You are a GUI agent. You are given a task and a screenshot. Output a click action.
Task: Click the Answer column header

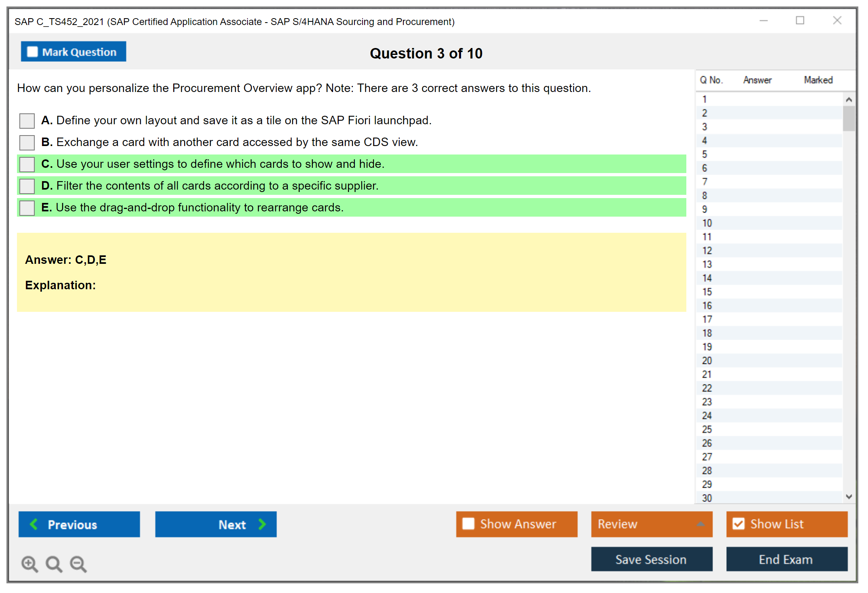(757, 80)
